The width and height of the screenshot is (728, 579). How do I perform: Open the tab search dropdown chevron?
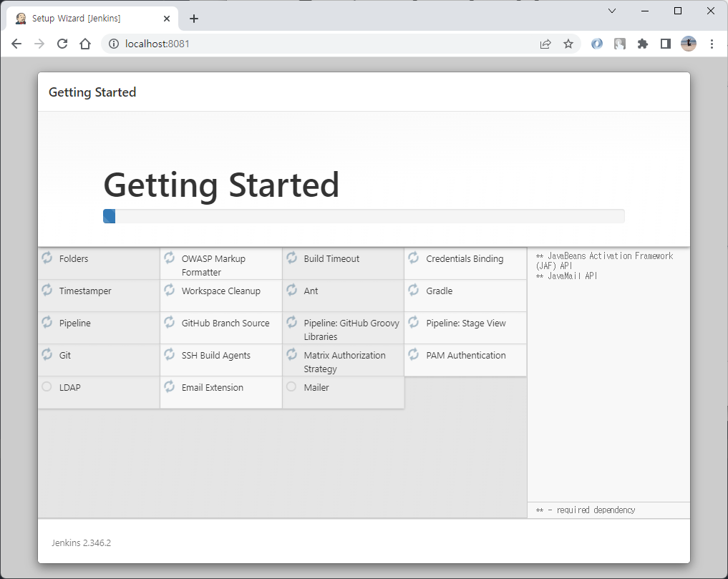point(612,11)
